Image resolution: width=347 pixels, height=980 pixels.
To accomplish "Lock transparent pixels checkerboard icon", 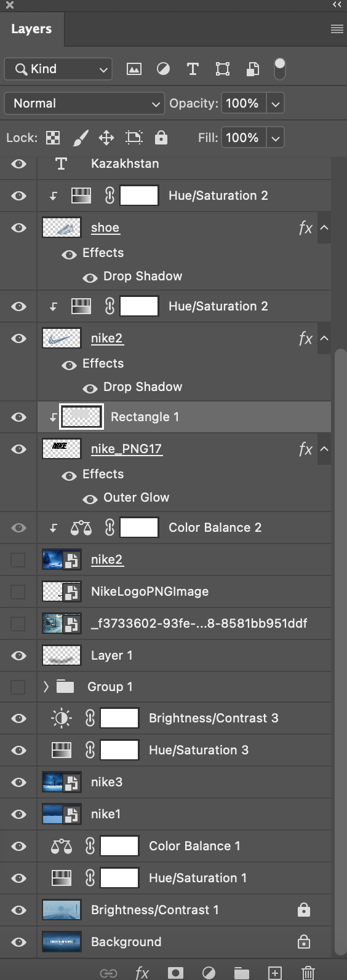I will [53, 138].
